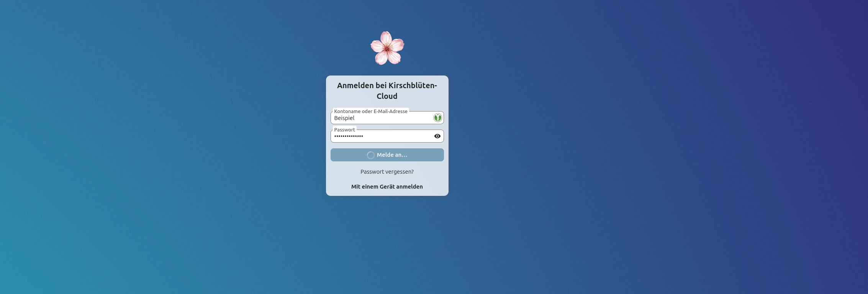This screenshot has height=294, width=868.
Task: Toggle password visibility with the eye icon
Action: point(437,136)
